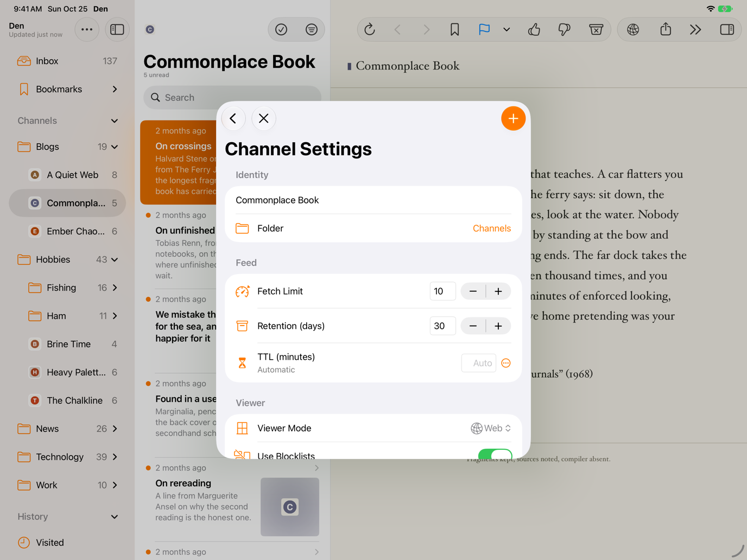The height and width of the screenshot is (560, 747).
Task: Toggle the Use Blocklists switch
Action: point(495,455)
